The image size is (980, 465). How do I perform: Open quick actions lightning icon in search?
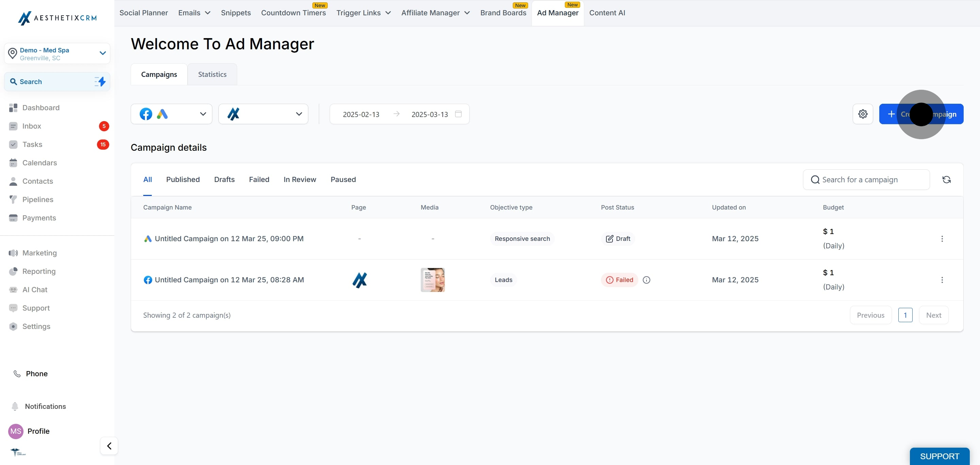(x=100, y=81)
